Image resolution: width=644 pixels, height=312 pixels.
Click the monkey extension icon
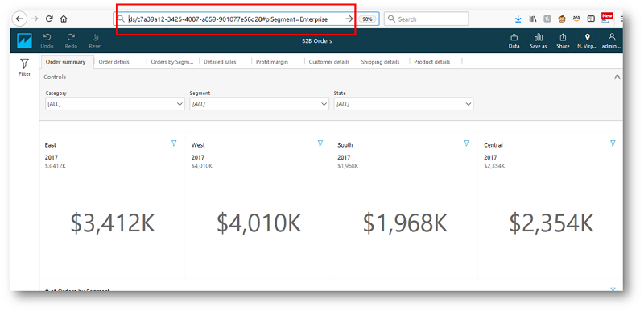pyautogui.click(x=562, y=19)
